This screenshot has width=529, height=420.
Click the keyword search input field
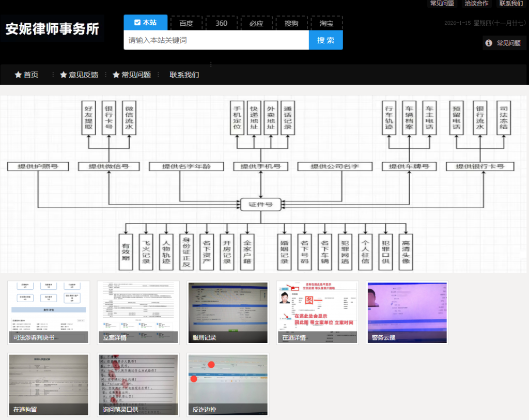216,40
